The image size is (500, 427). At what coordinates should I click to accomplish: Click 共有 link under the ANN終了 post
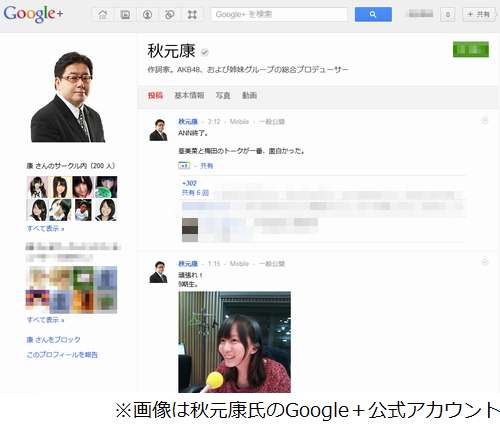(206, 166)
